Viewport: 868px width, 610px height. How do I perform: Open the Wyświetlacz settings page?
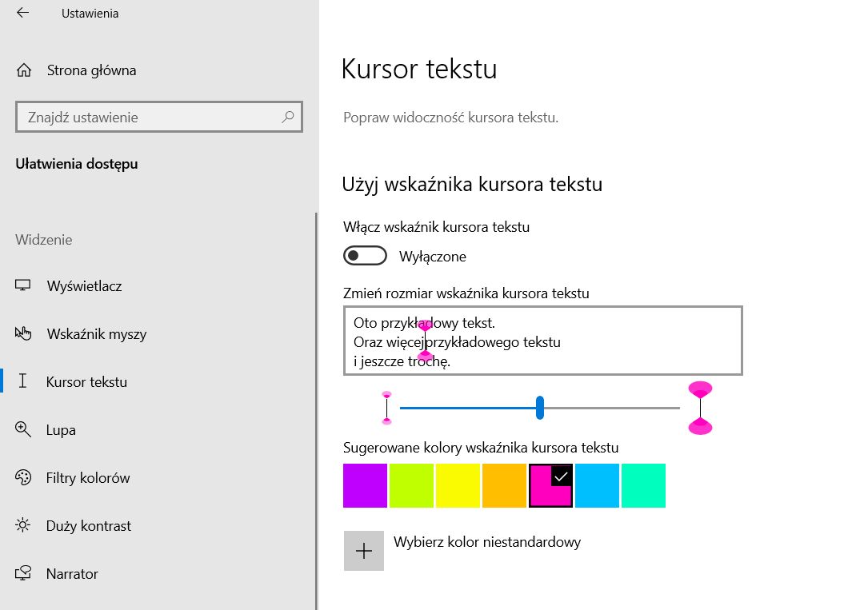click(84, 286)
